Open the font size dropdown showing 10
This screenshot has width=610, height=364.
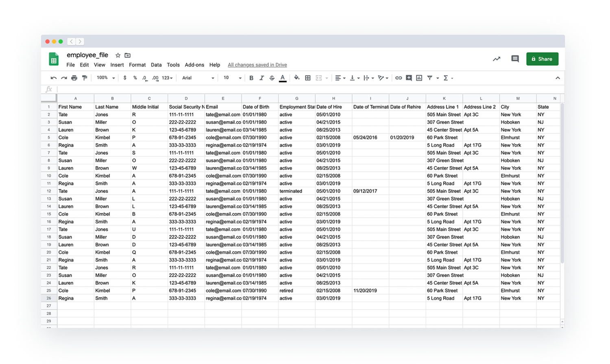pos(230,78)
